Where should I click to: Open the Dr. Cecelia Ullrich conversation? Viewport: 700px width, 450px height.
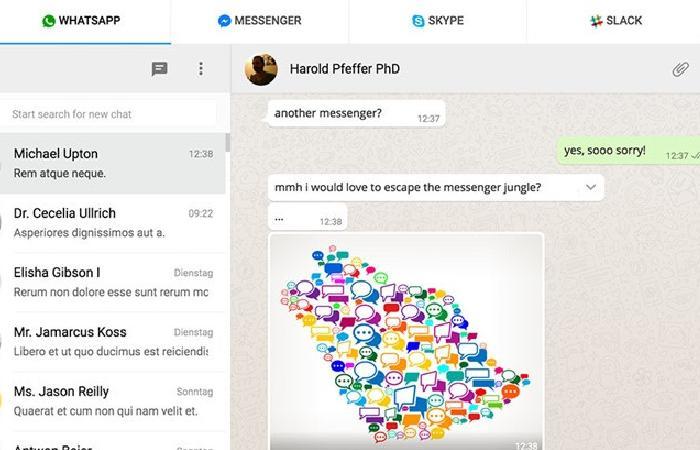click(x=112, y=223)
